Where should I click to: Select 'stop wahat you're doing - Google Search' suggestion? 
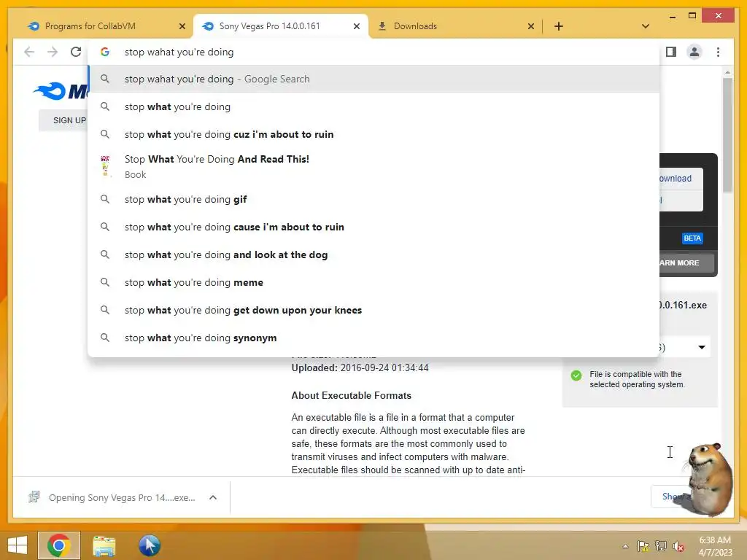pos(374,79)
